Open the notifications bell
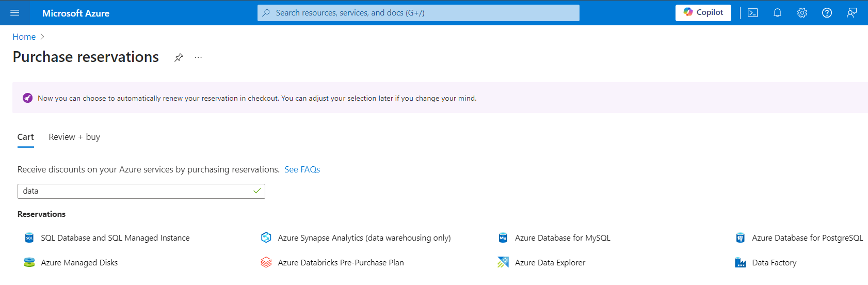Image resolution: width=868 pixels, height=285 pixels. point(777,13)
